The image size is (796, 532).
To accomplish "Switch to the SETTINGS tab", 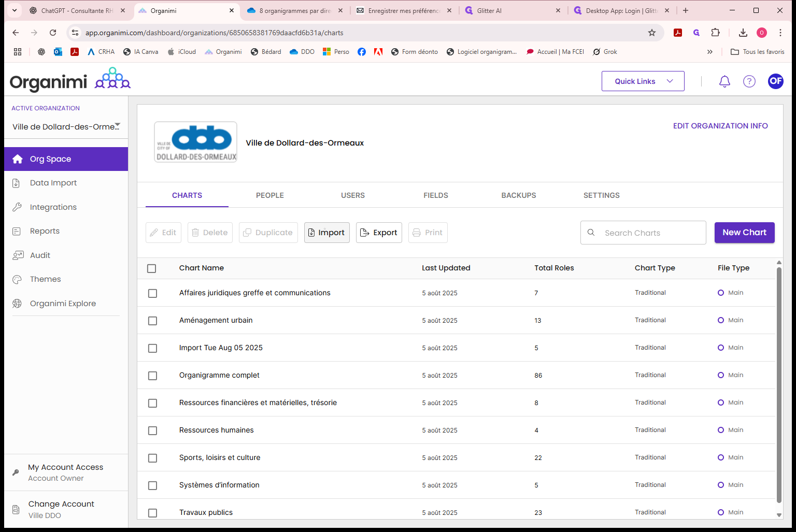I will tap(602, 195).
